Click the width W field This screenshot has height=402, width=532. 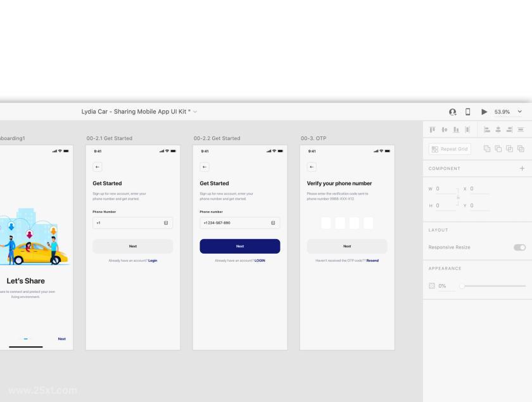point(445,189)
